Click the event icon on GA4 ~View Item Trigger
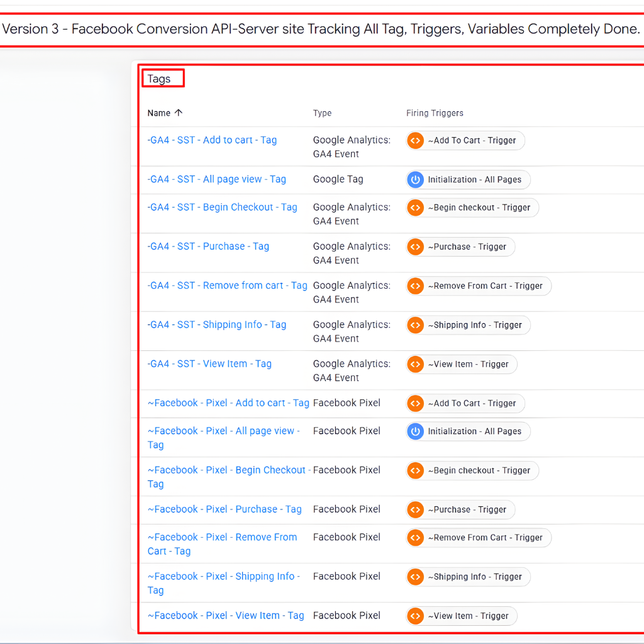644x644 pixels. pyautogui.click(x=415, y=364)
